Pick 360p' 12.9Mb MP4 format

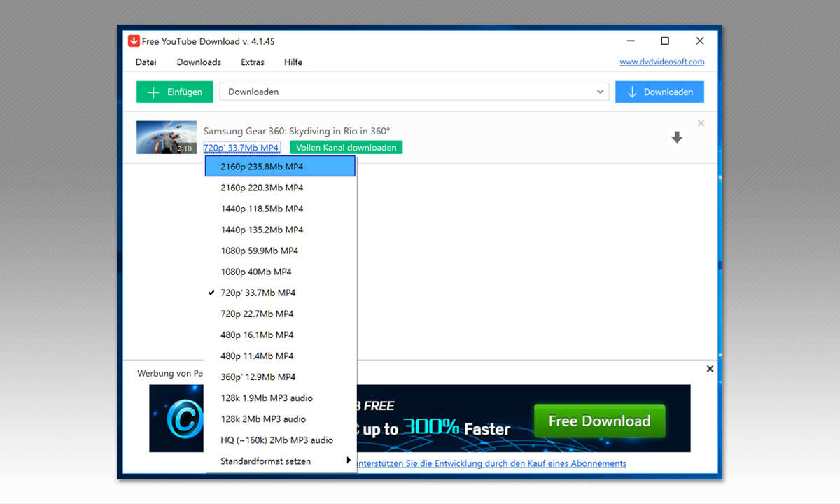[x=281, y=377]
